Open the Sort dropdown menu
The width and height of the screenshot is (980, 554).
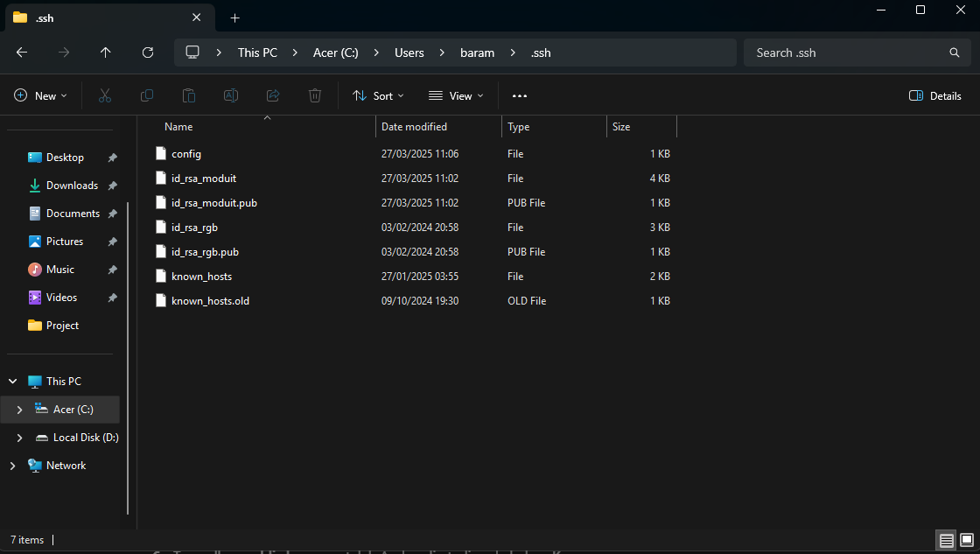tap(378, 95)
